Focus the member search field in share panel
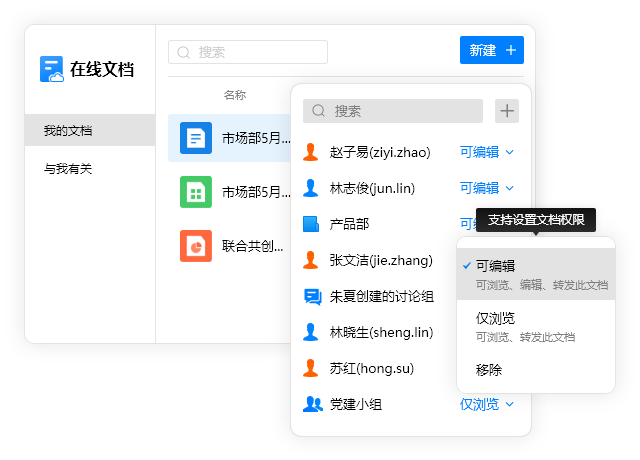 393,111
